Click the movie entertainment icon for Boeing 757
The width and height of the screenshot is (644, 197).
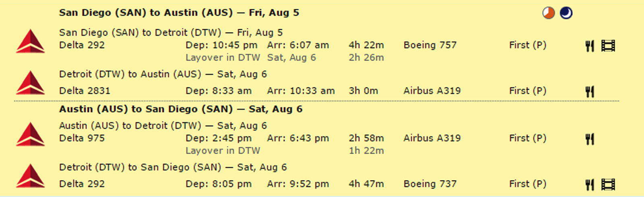608,46
